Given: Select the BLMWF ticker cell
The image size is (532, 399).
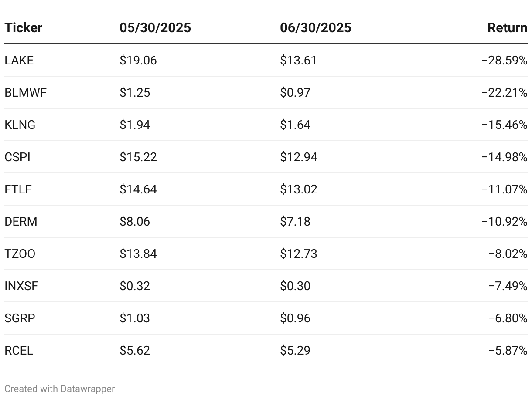Looking at the screenshot, I should click(x=25, y=93).
